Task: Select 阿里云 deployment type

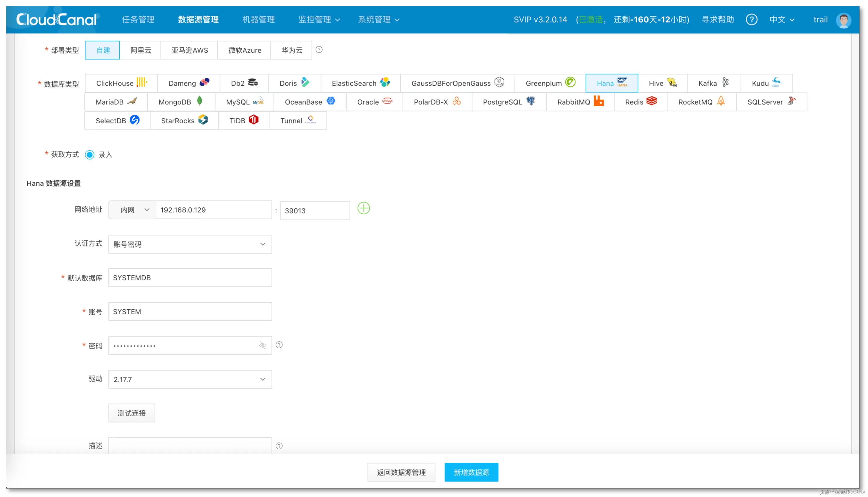Action: click(x=140, y=50)
